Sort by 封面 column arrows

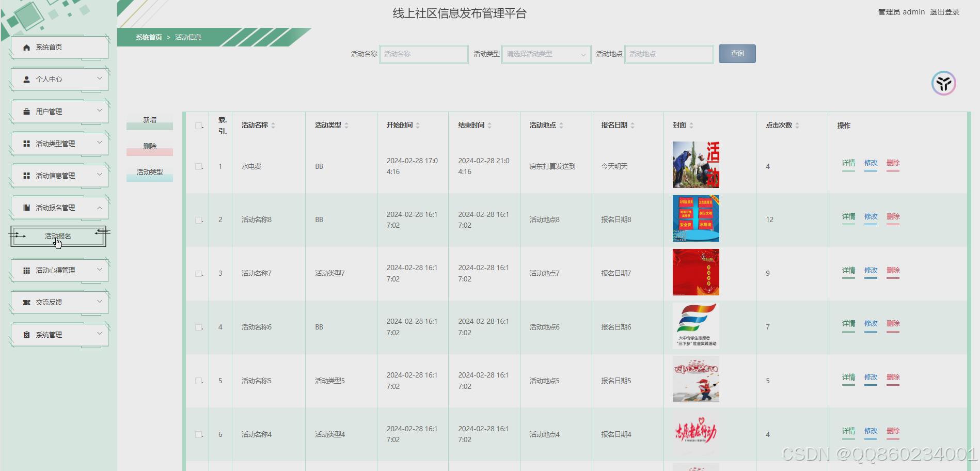tap(691, 125)
